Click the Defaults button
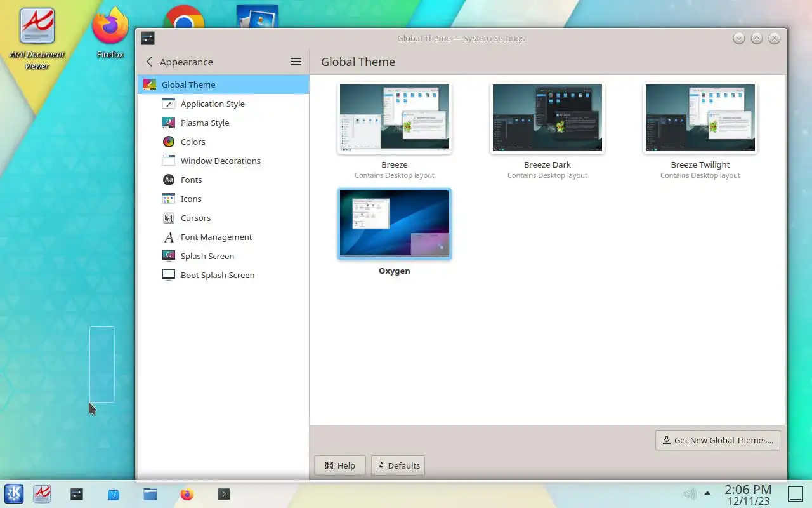The image size is (812, 508). click(x=398, y=465)
